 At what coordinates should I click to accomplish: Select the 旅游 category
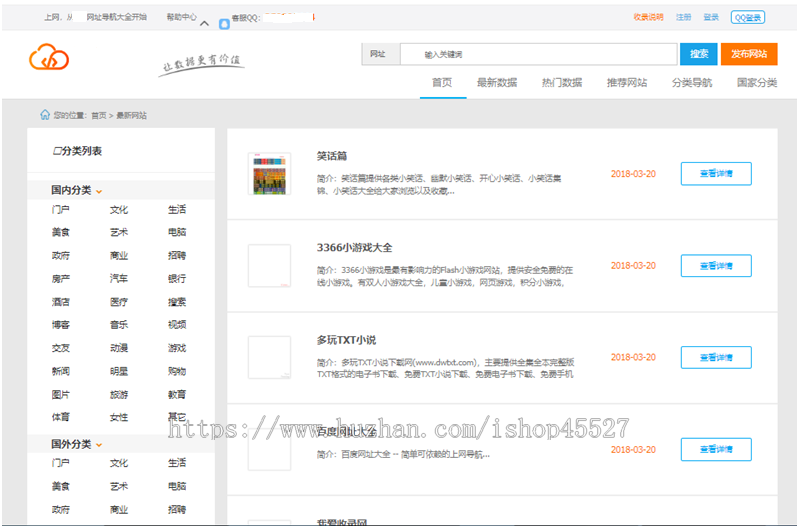[119, 394]
